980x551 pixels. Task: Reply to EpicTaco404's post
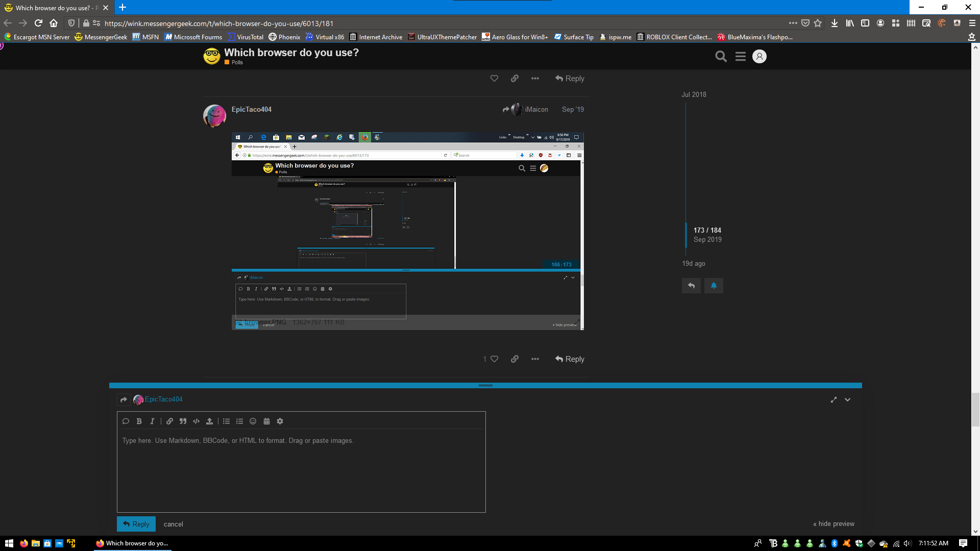(570, 359)
